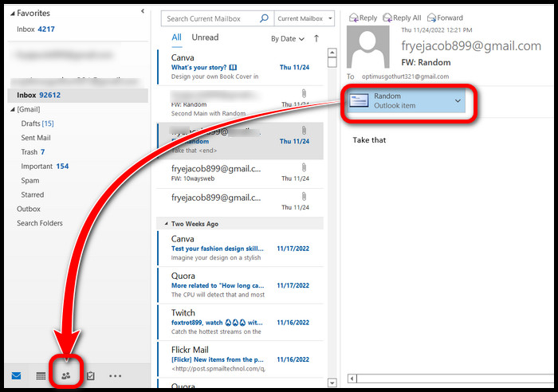Open the Calendar view icon

[41, 375]
